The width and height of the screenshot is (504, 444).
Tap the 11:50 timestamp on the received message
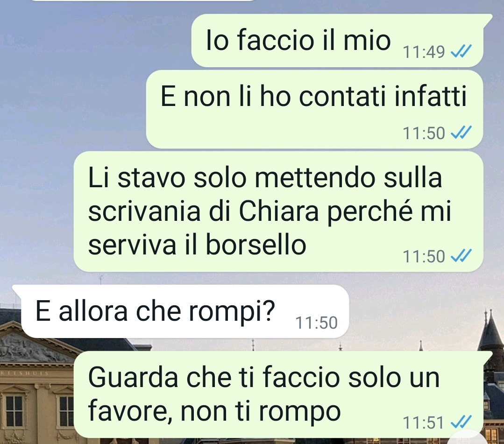tap(316, 323)
